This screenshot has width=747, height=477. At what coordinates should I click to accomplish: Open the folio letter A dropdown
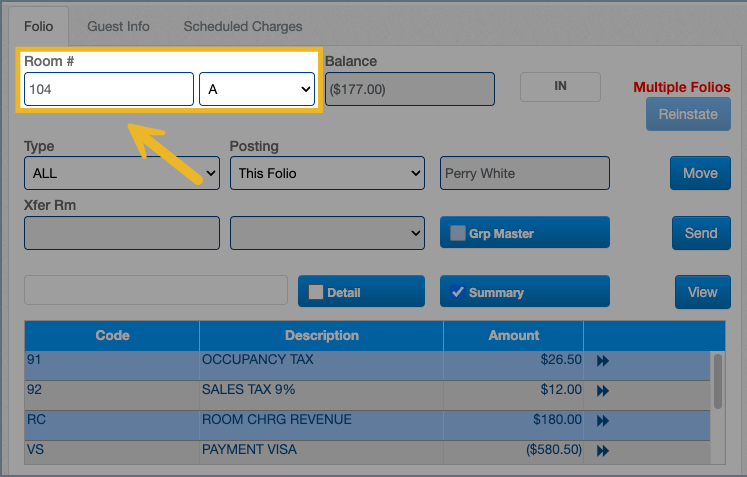(x=258, y=89)
